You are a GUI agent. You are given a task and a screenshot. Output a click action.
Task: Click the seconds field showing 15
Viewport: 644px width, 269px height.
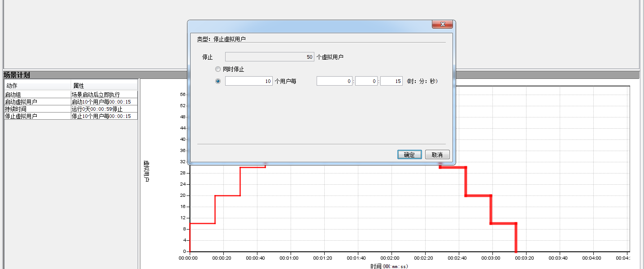point(391,81)
